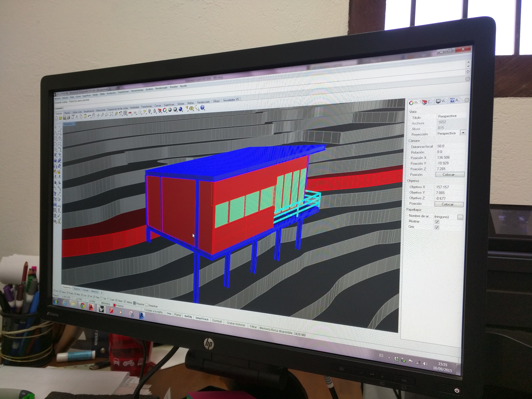
Task: Toggle the Vértice osnap checkbox
Action: click(125, 302)
